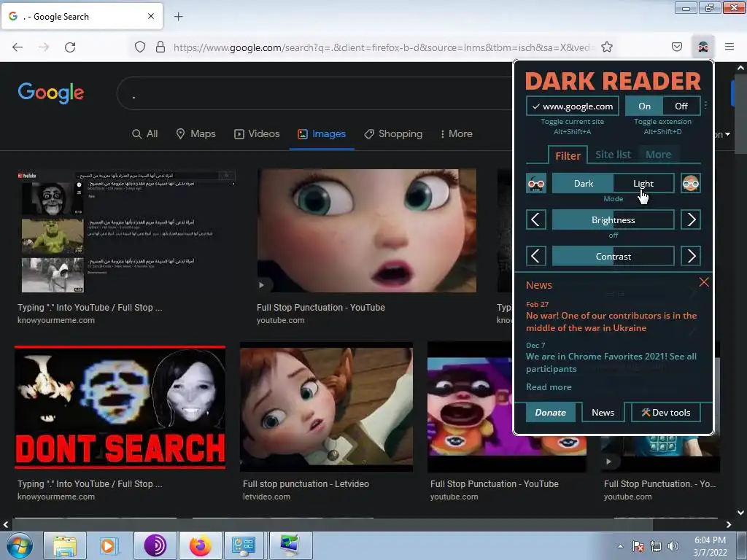Switch to Shopping search results
747x560 pixels.
pyautogui.click(x=393, y=134)
